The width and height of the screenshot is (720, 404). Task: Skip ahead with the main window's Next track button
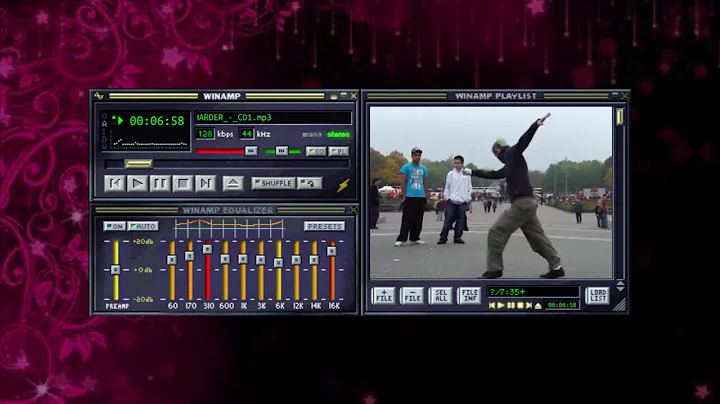(205, 184)
